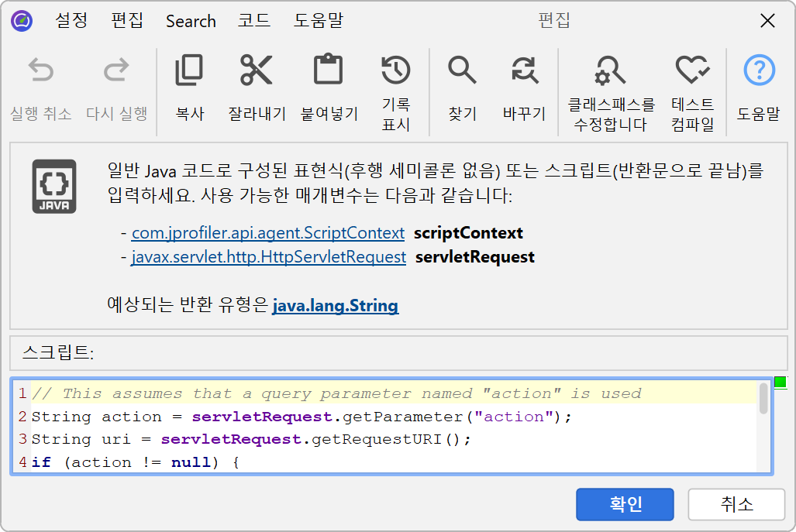Cancel with the 취소 button
The height and width of the screenshot is (532, 796).
coord(736,504)
